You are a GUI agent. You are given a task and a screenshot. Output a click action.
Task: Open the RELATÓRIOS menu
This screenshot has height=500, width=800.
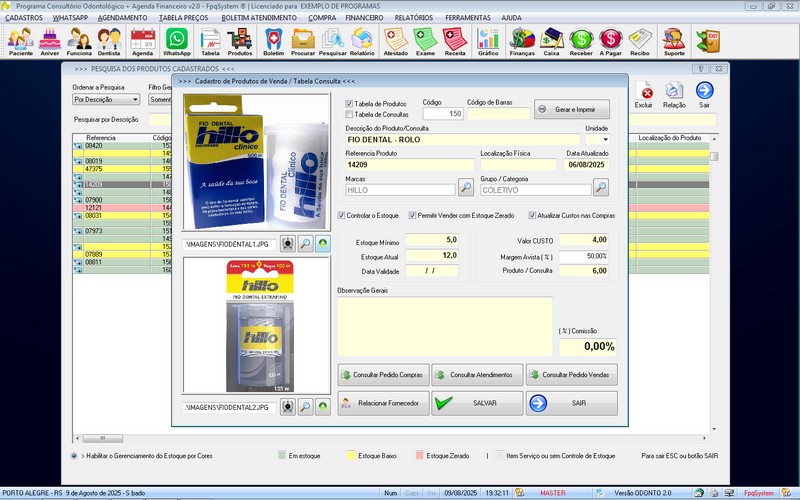tap(414, 17)
